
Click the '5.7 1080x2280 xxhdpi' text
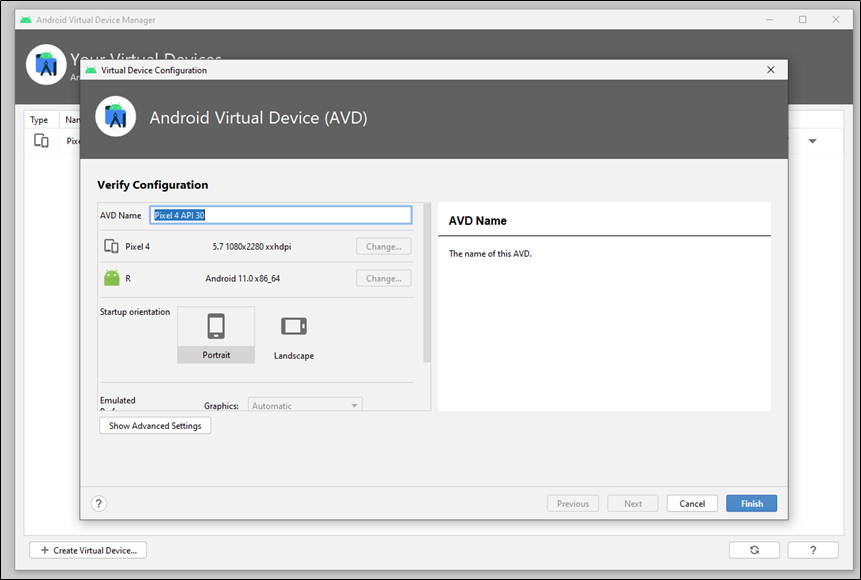[x=251, y=247]
